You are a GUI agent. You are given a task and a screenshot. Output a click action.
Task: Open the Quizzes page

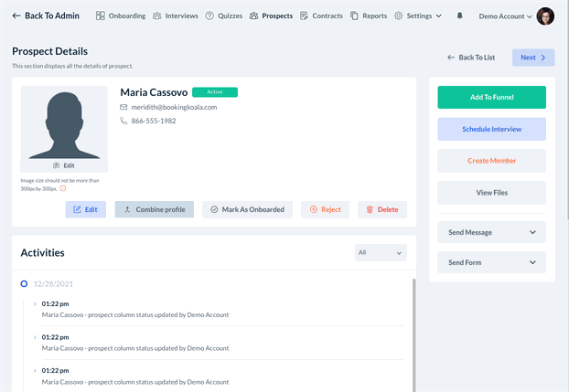[223, 16]
